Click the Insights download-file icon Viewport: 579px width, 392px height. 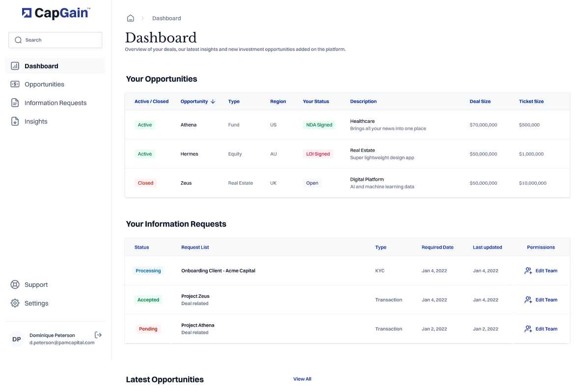15,121
